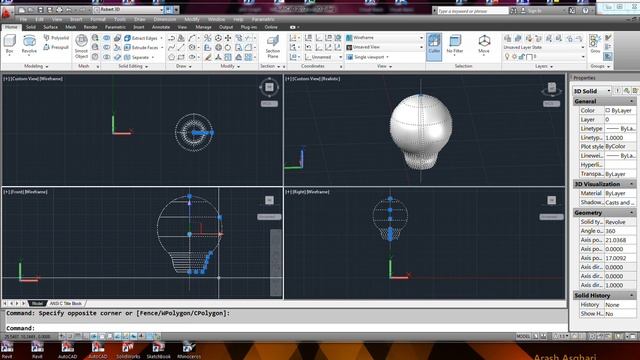640x360 pixels.
Task: Open the Dimension menu
Action: 164,19
